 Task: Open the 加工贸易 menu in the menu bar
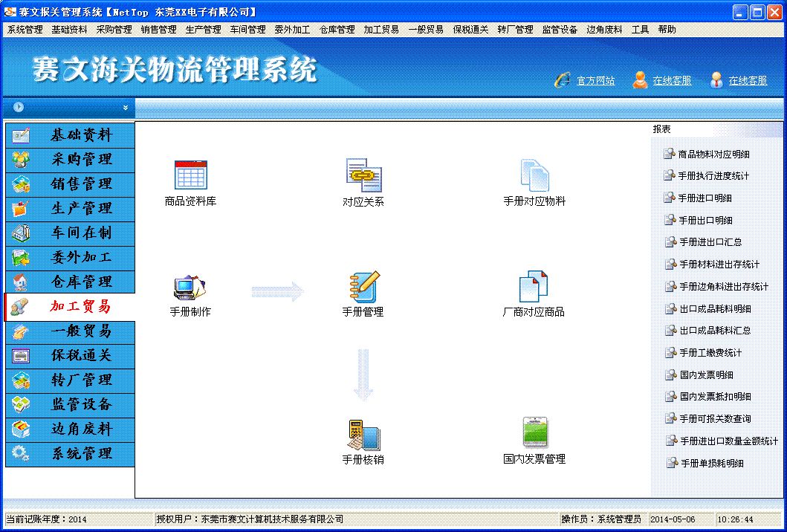(x=381, y=30)
